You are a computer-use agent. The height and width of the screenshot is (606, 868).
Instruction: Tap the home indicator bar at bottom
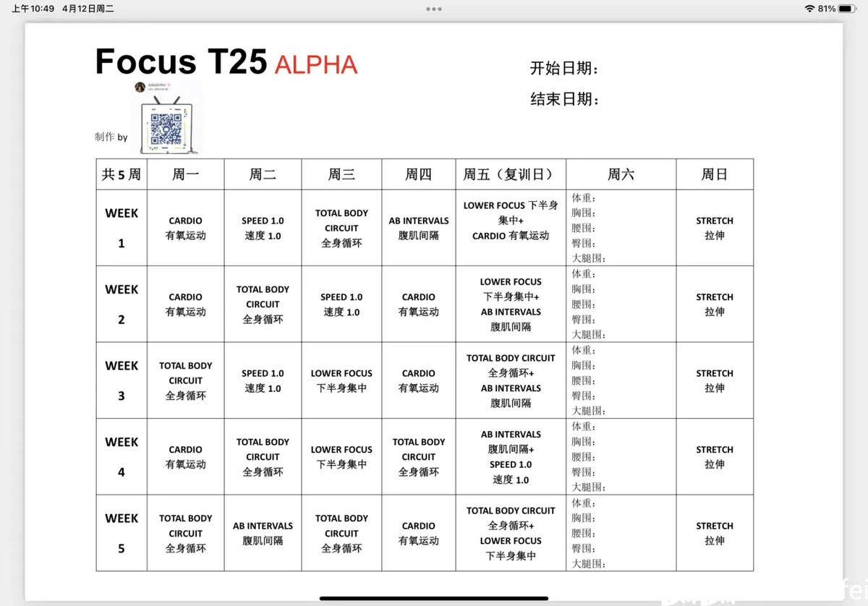pyautogui.click(x=434, y=598)
